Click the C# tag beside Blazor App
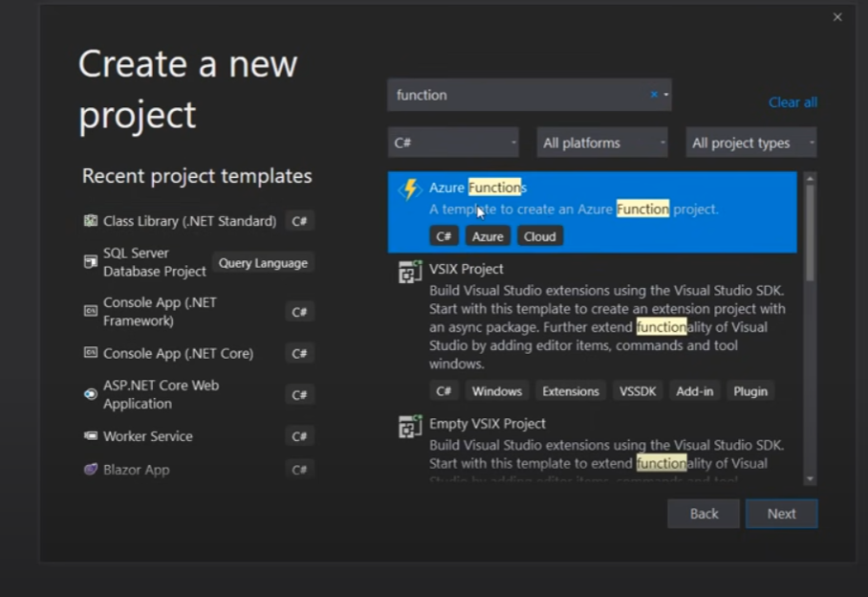The height and width of the screenshot is (597, 868). click(x=299, y=470)
